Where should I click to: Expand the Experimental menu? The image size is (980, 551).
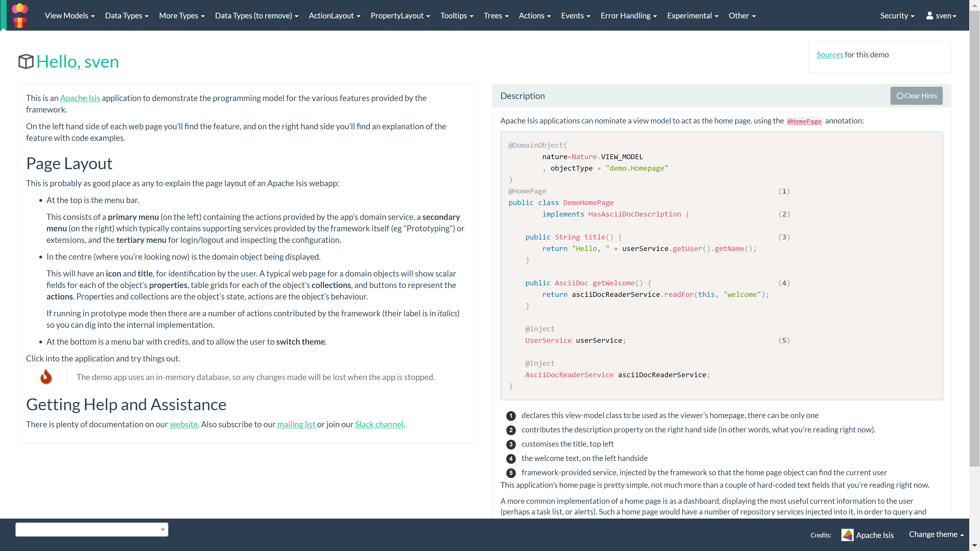click(692, 16)
